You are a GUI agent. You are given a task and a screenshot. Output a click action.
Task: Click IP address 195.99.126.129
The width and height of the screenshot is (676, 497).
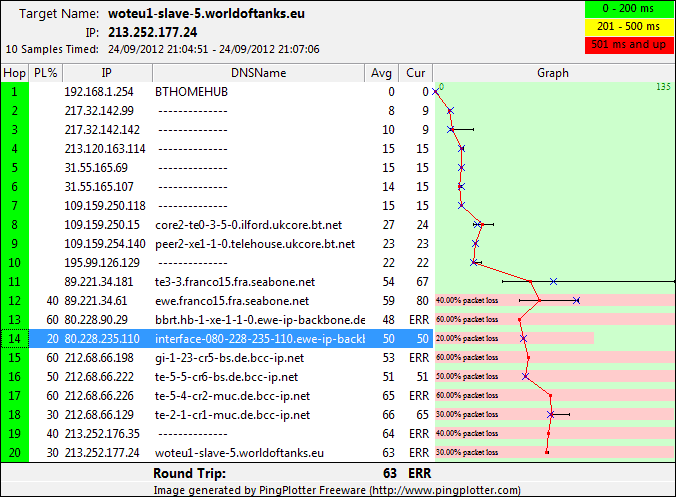pyautogui.click(x=102, y=263)
